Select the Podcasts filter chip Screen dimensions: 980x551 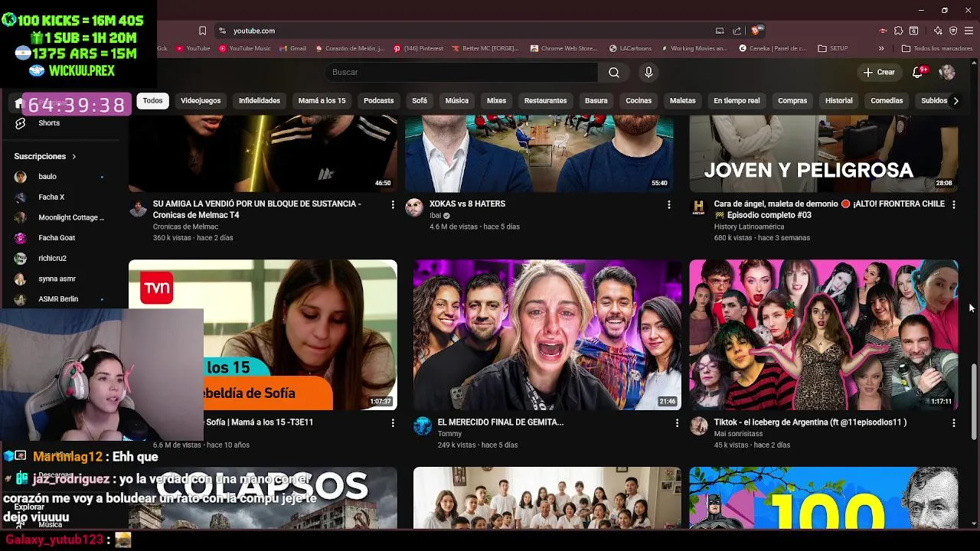(x=378, y=100)
